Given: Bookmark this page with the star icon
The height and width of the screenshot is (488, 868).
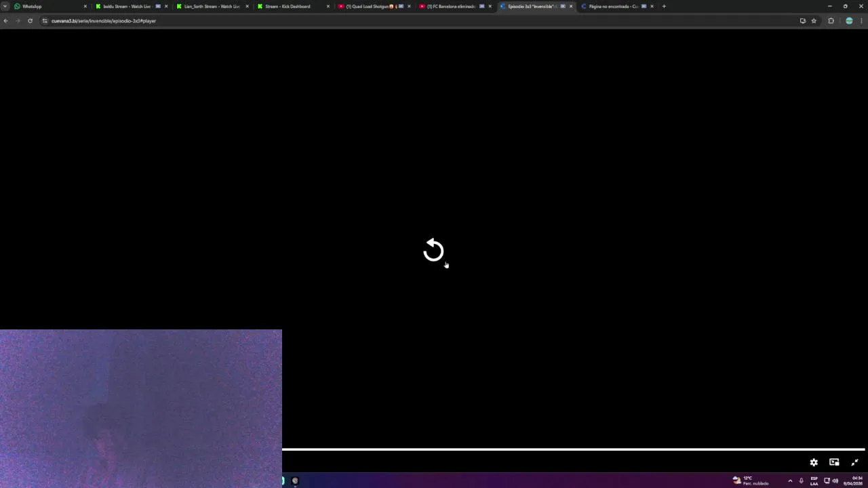Looking at the screenshot, I should tap(814, 21).
